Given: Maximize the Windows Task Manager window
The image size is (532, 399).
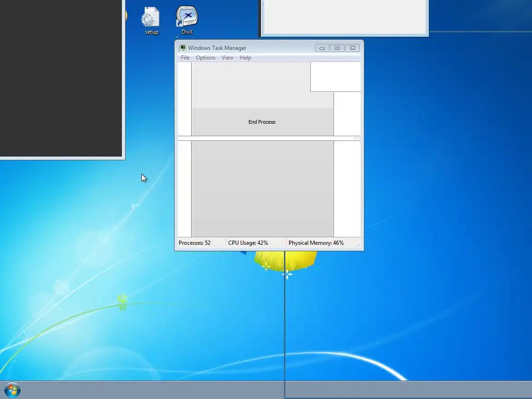Looking at the screenshot, I should [337, 48].
